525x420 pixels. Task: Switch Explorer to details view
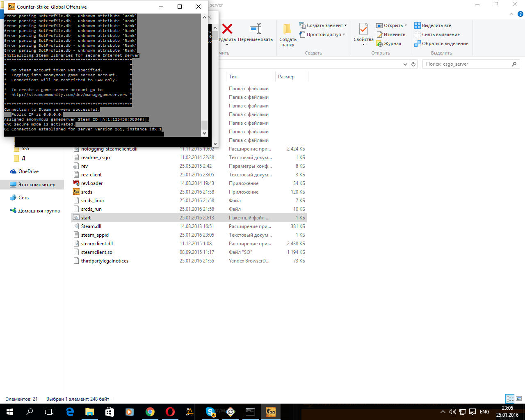click(x=510, y=399)
